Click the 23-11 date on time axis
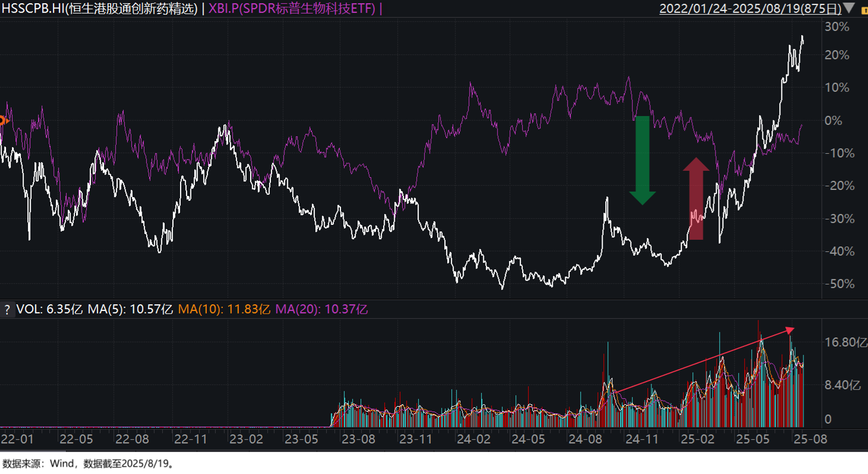 point(416,440)
